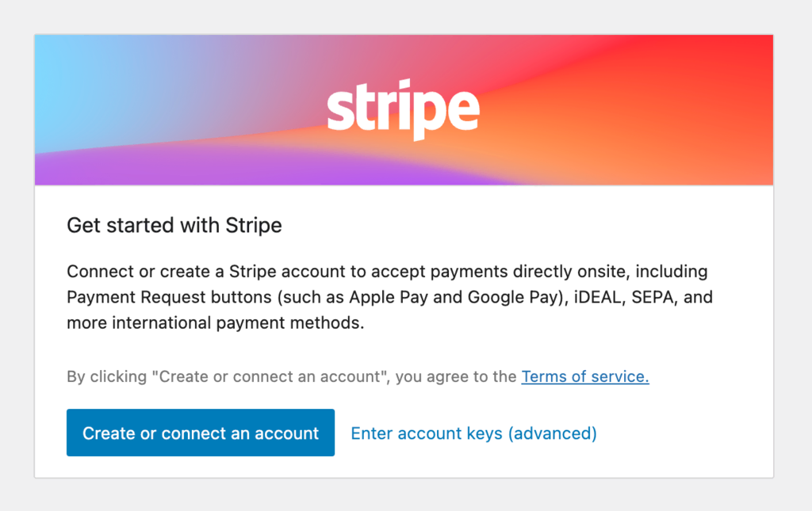Click Create or connect an account
Image resolution: width=812 pixels, height=511 pixels.
[200, 433]
